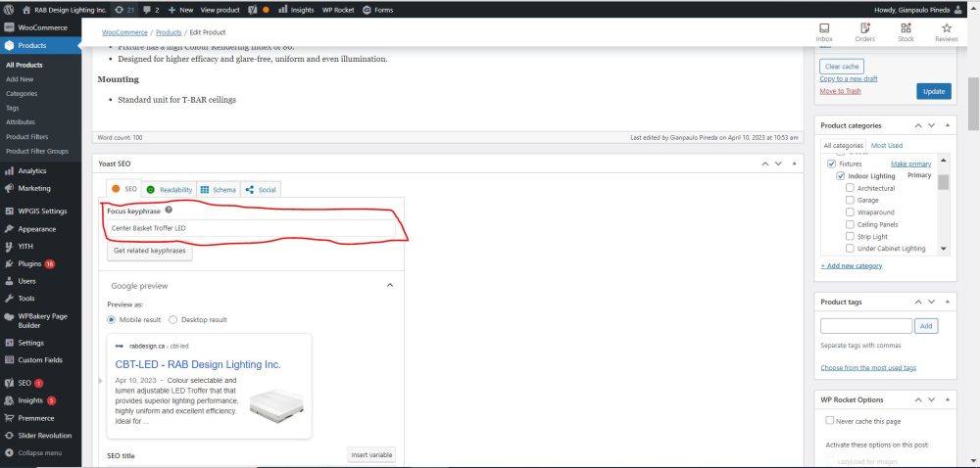Open the Orders icon in WooCommerce header
The width and height of the screenshot is (980, 468).
(864, 29)
